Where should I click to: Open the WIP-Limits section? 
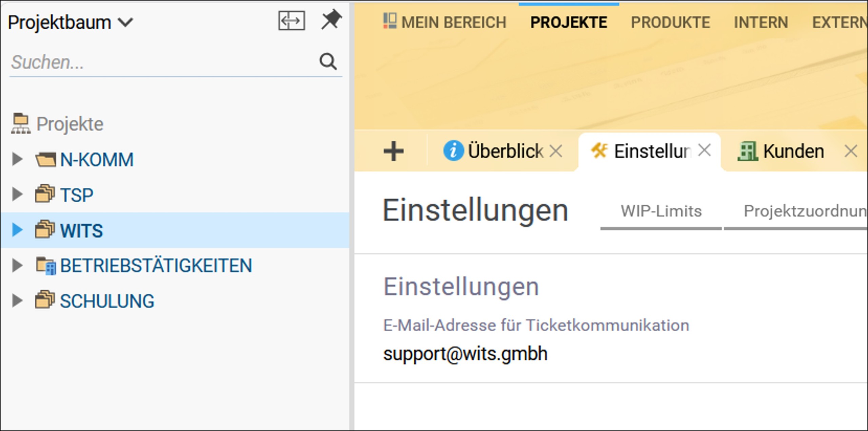(x=661, y=211)
